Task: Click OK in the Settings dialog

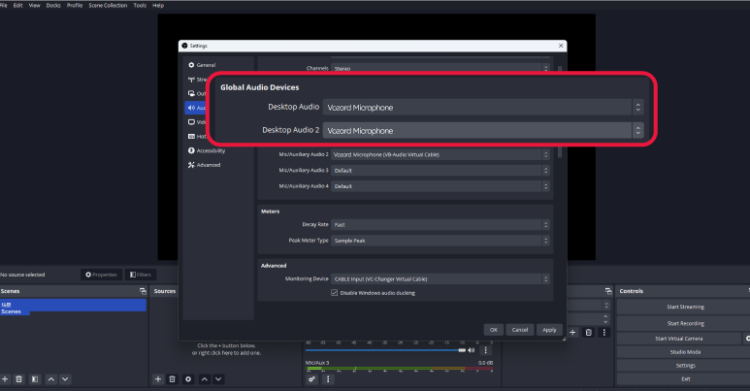Action: [494, 330]
